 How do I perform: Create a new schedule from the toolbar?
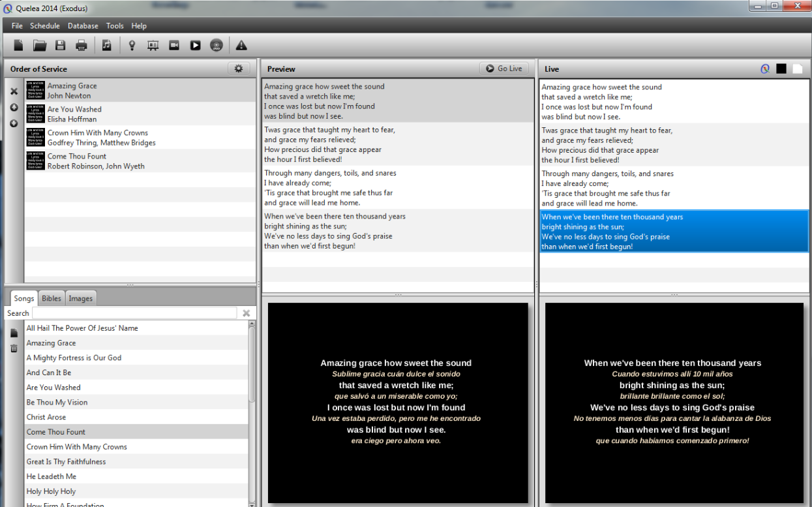pyautogui.click(x=19, y=45)
